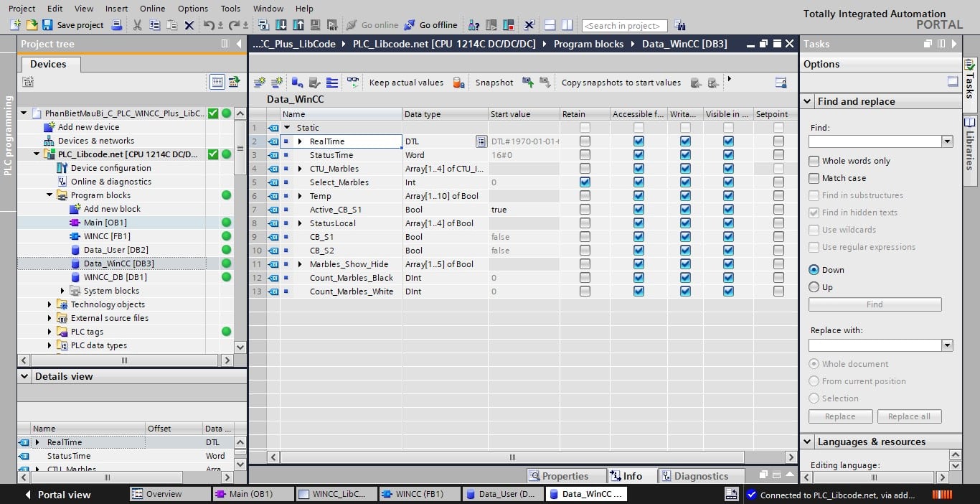The height and width of the screenshot is (504, 980).
Task: Toggle Writable checkbox for CB_S1
Action: 685,237
